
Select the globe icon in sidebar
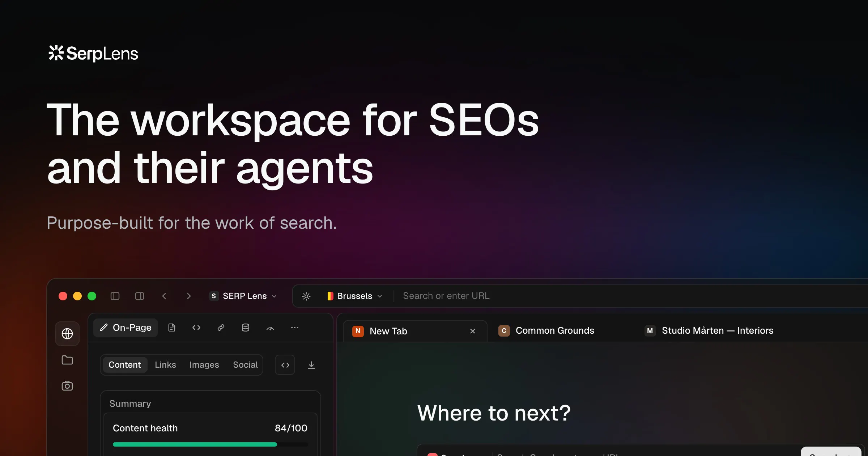[67, 334]
